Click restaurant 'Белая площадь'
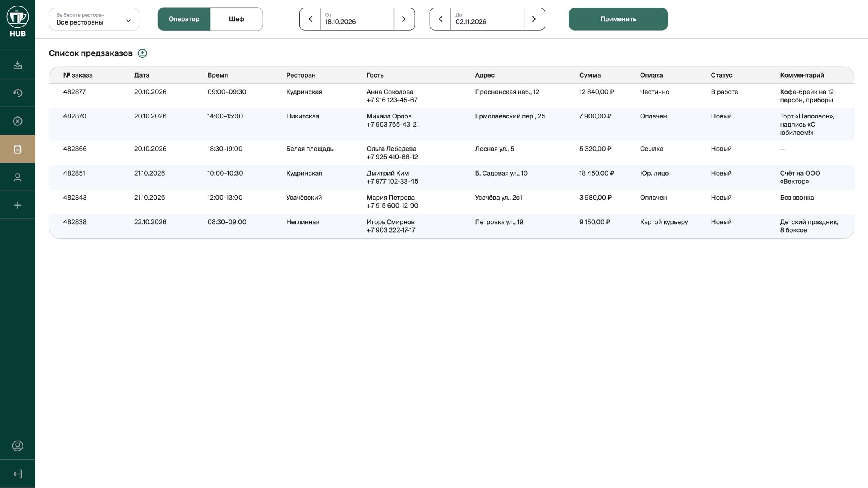Viewport: 868px width, 488px height. click(310, 149)
